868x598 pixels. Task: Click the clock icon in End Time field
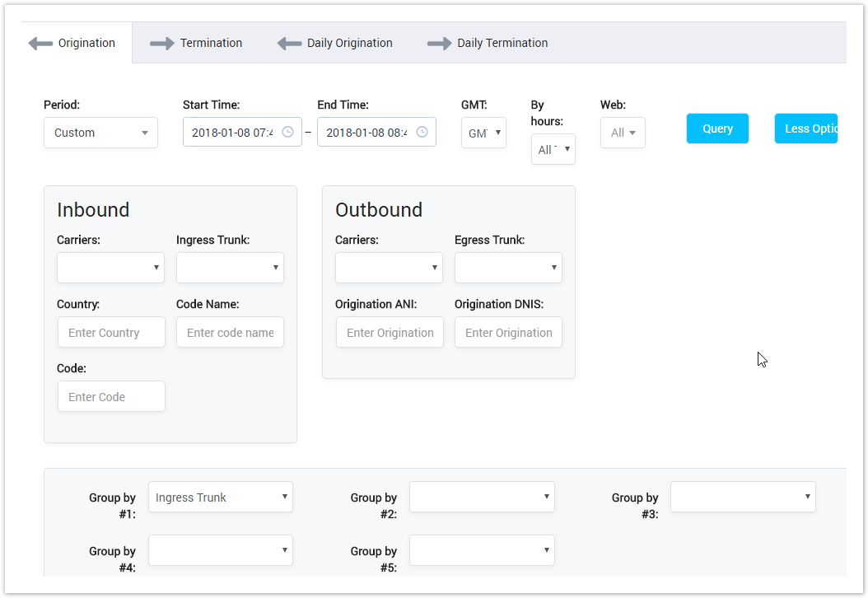422,132
